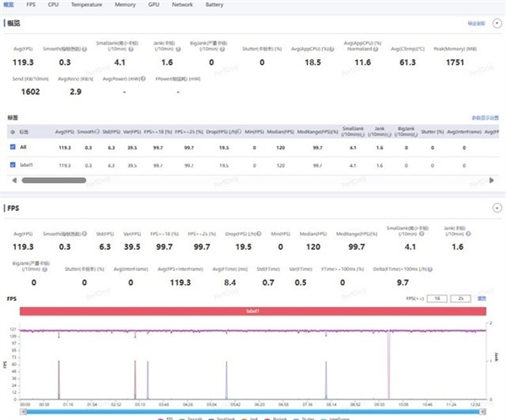Open the 参数显示设置 parameter display settings link

click(x=485, y=119)
